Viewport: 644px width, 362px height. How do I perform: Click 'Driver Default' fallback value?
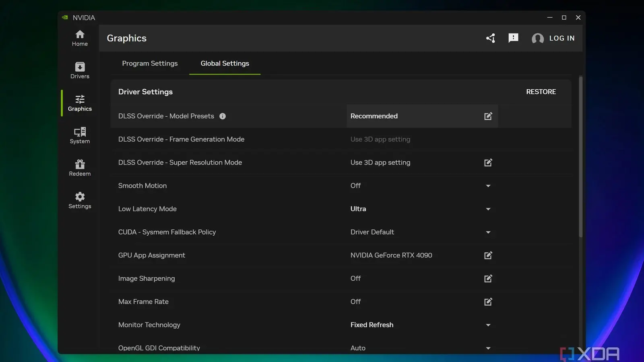click(372, 232)
